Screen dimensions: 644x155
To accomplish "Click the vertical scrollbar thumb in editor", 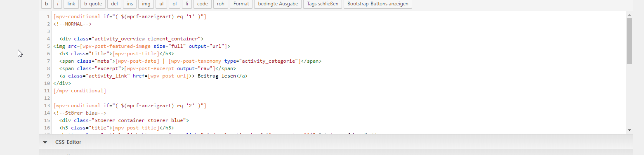I will [629, 41].
